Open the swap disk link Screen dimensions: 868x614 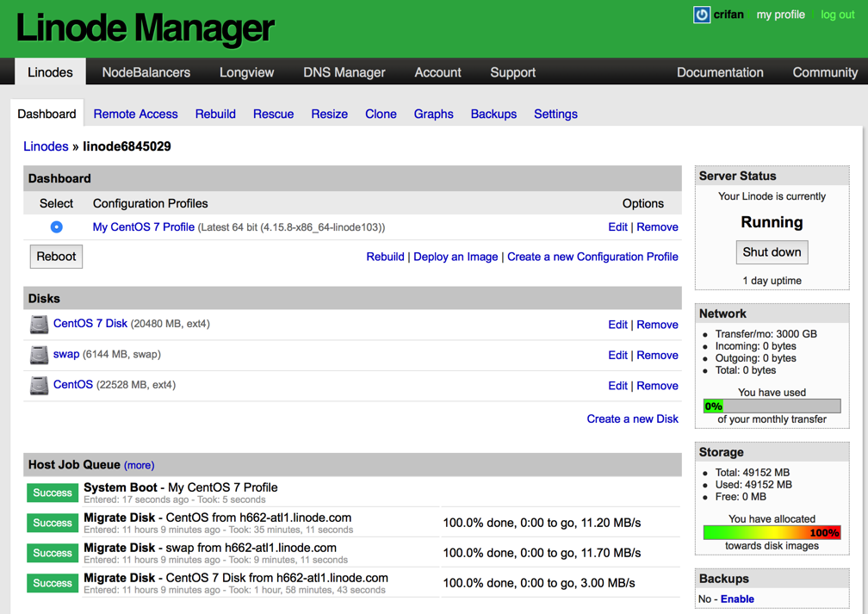click(x=66, y=354)
